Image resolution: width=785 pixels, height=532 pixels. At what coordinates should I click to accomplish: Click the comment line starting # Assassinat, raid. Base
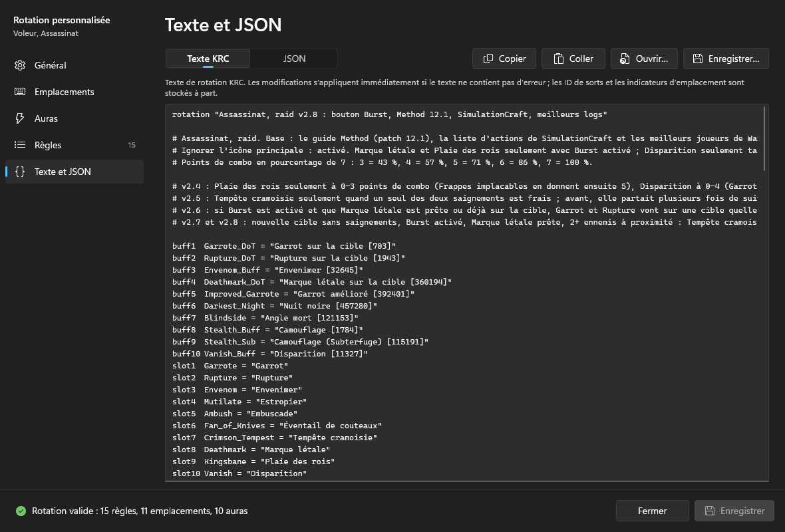(464, 138)
